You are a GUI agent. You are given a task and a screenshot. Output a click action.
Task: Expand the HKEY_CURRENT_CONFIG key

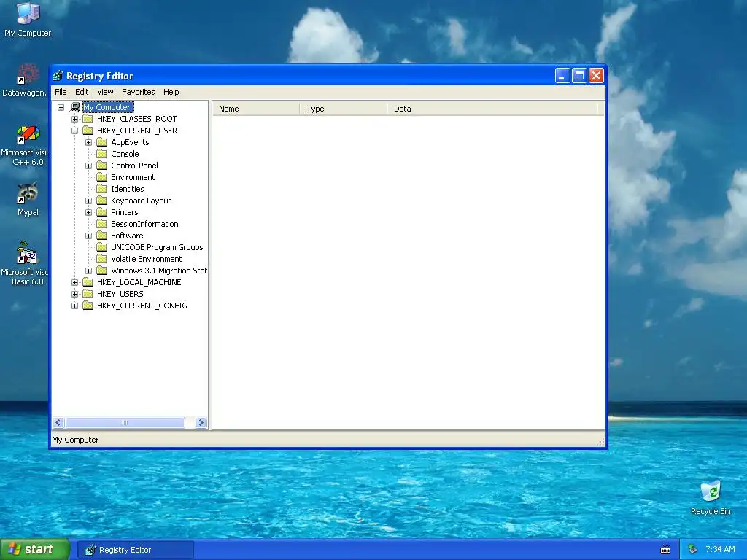(x=75, y=306)
